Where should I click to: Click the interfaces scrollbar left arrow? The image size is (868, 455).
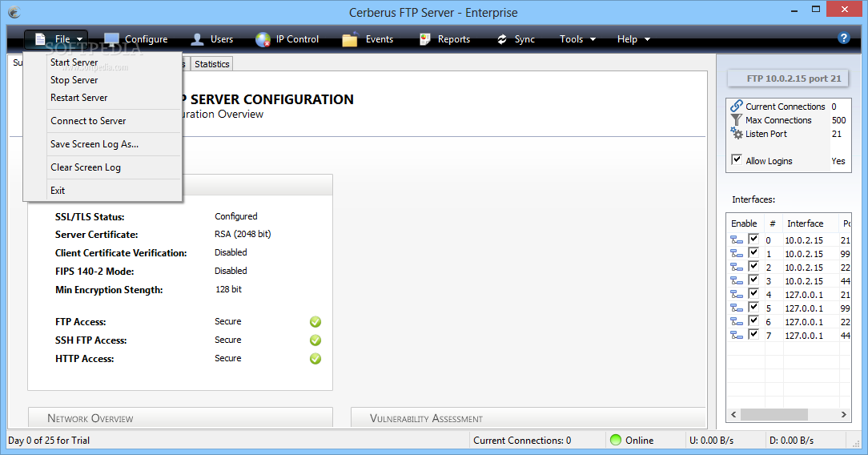click(x=734, y=415)
